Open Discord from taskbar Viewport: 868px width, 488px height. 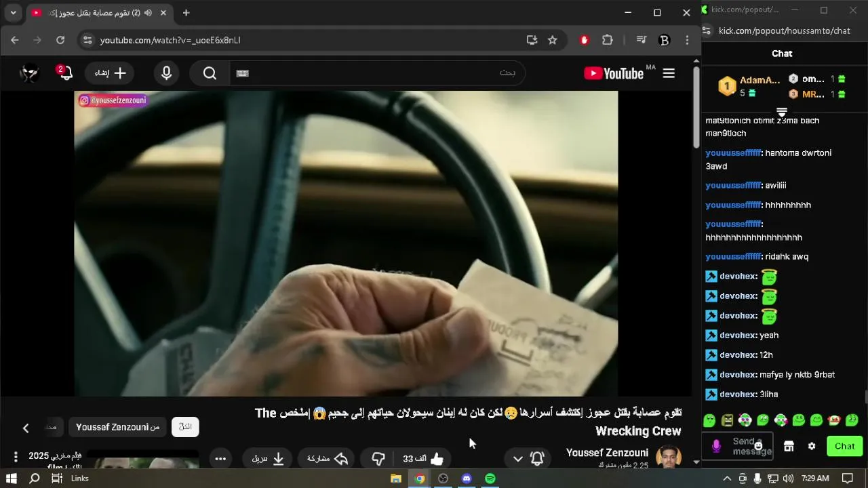[x=467, y=479]
